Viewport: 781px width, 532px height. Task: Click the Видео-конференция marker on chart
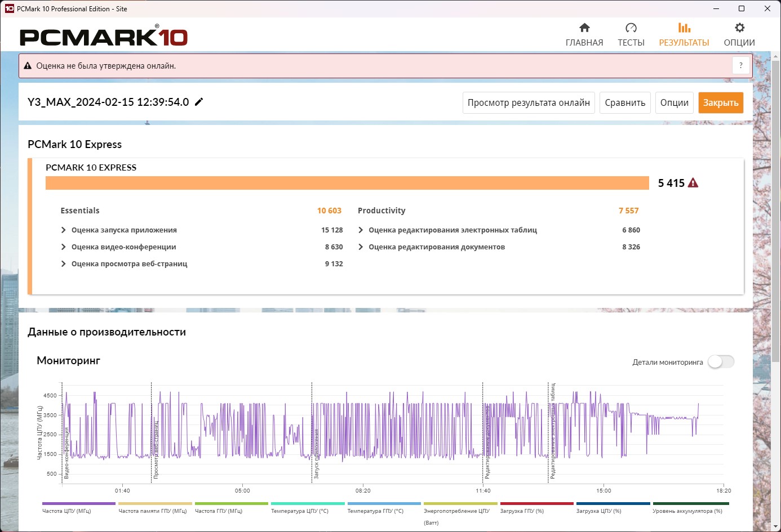pyautogui.click(x=66, y=453)
